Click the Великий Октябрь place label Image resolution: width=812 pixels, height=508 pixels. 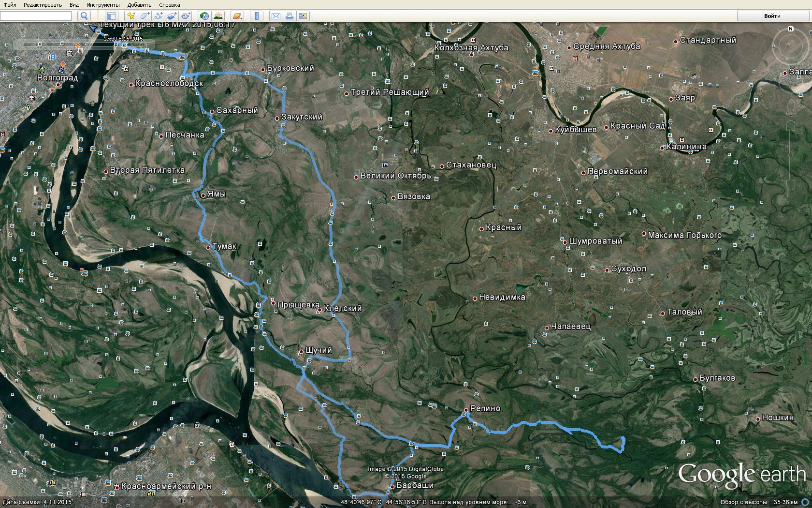395,176
